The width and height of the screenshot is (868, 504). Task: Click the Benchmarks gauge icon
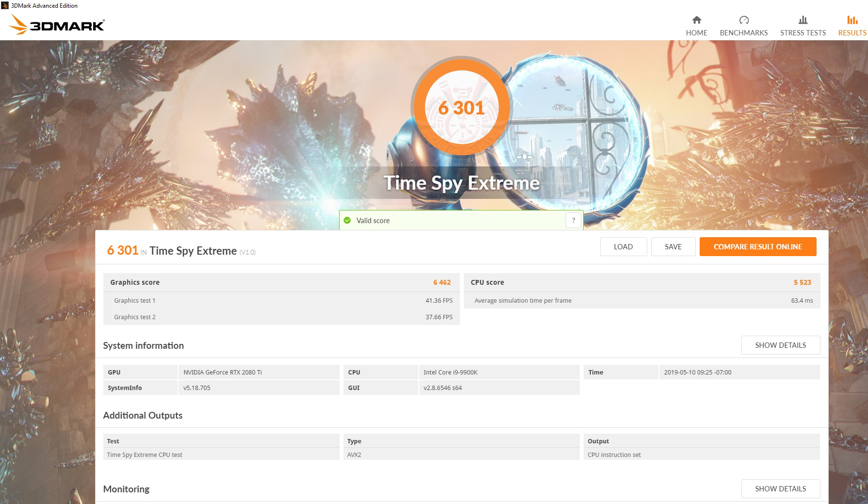(744, 20)
